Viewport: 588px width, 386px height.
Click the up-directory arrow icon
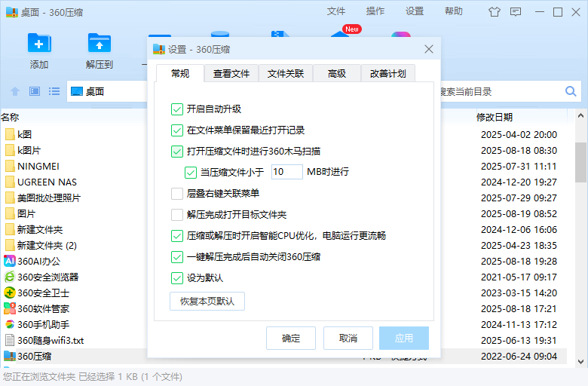click(x=15, y=91)
